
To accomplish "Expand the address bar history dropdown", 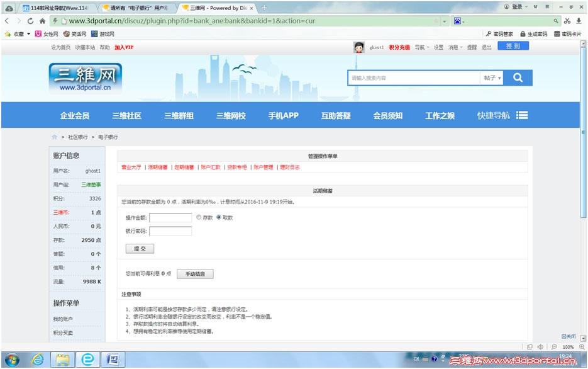I will click(444, 21).
